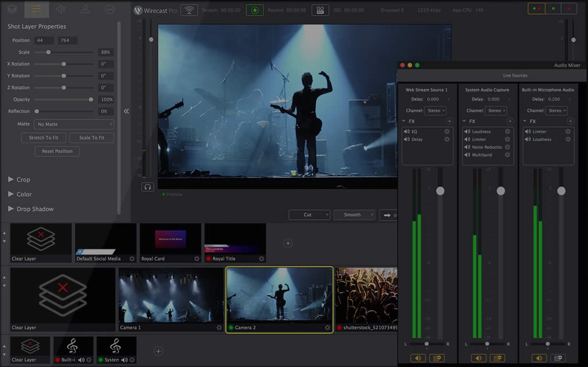Toggle the green Record button

click(x=255, y=10)
